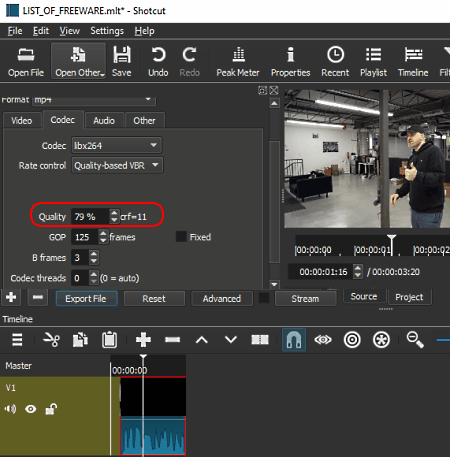This screenshot has width=450, height=457.
Task: Click the ripple all tracks icon
Action: (x=381, y=340)
